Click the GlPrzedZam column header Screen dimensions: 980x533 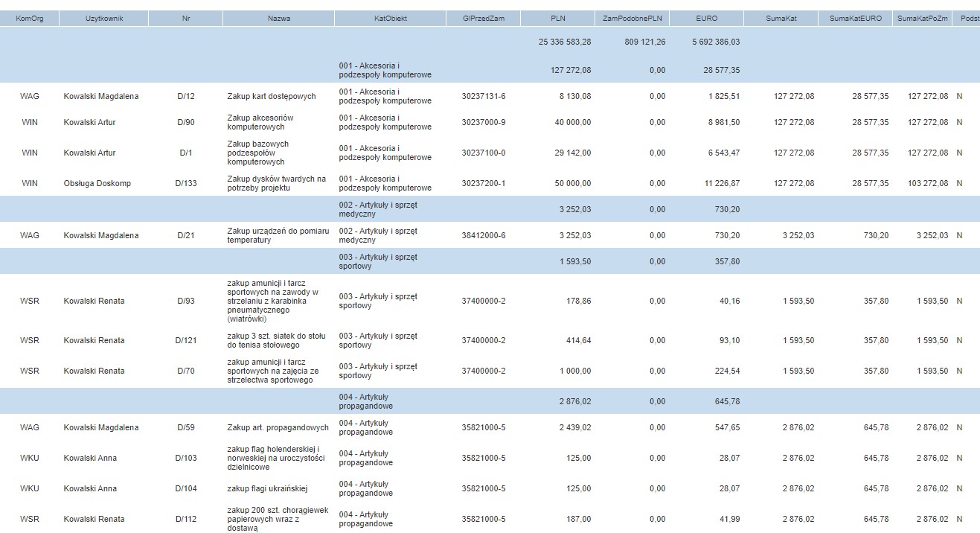click(484, 18)
